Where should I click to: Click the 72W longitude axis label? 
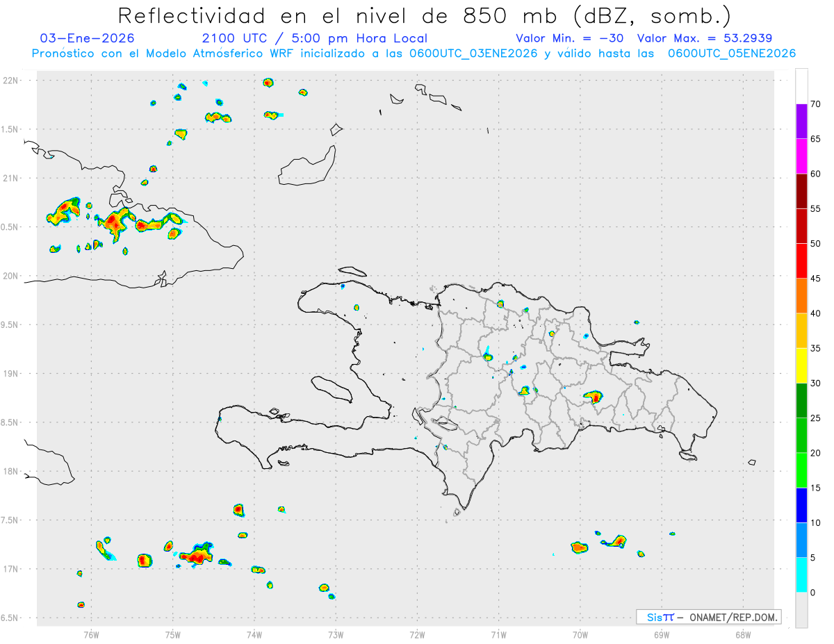click(417, 634)
